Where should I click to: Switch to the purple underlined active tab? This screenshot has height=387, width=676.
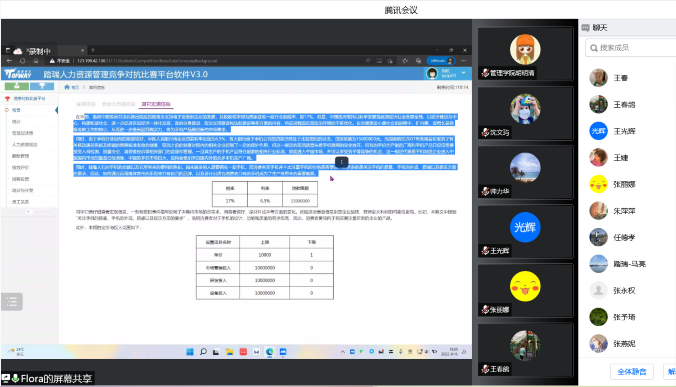[156, 104]
